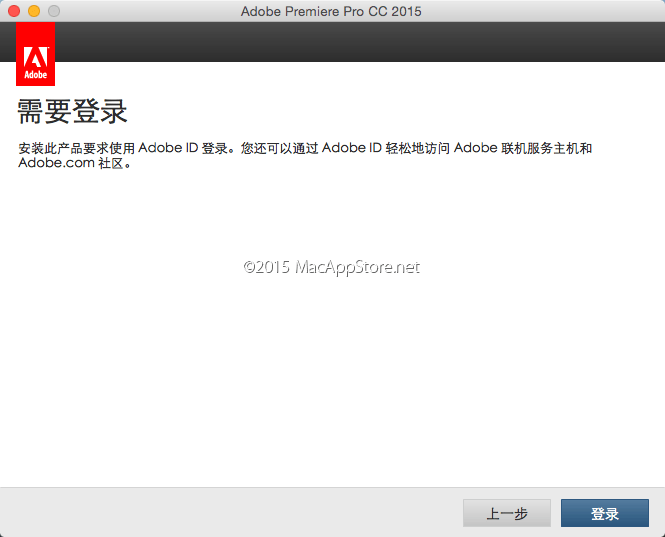Click the red Adobe logo
The image size is (665, 537).
pyautogui.click(x=36, y=54)
